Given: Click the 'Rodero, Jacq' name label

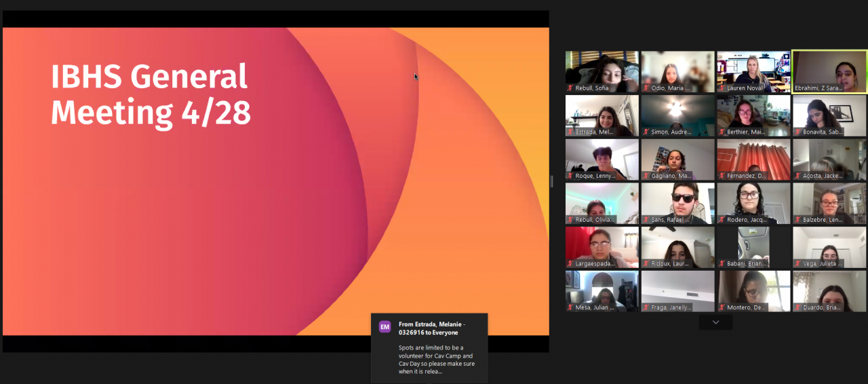Looking at the screenshot, I should pos(747,220).
